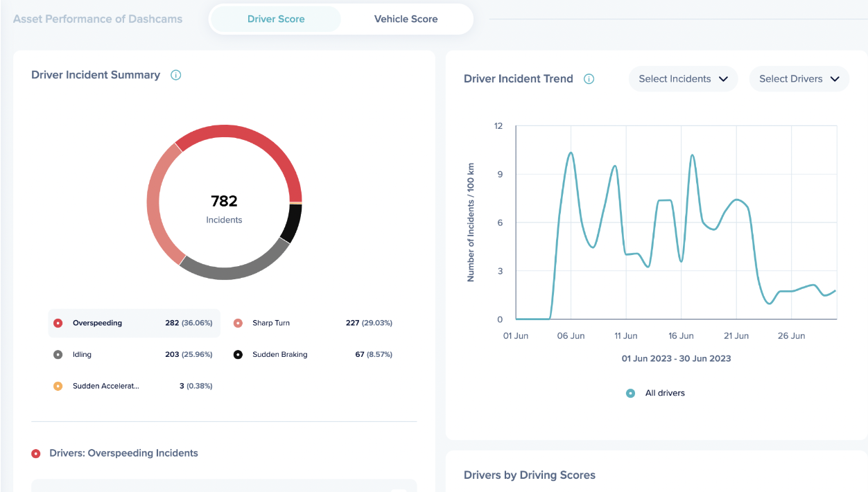Switch to the Vehicle Score tab
868x492 pixels.
coord(406,19)
